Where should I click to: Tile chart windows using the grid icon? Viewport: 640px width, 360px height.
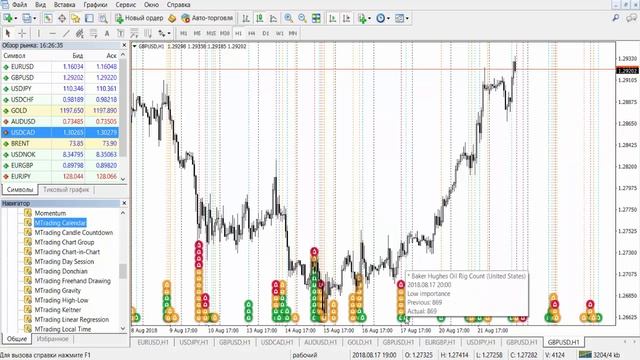(x=316, y=18)
